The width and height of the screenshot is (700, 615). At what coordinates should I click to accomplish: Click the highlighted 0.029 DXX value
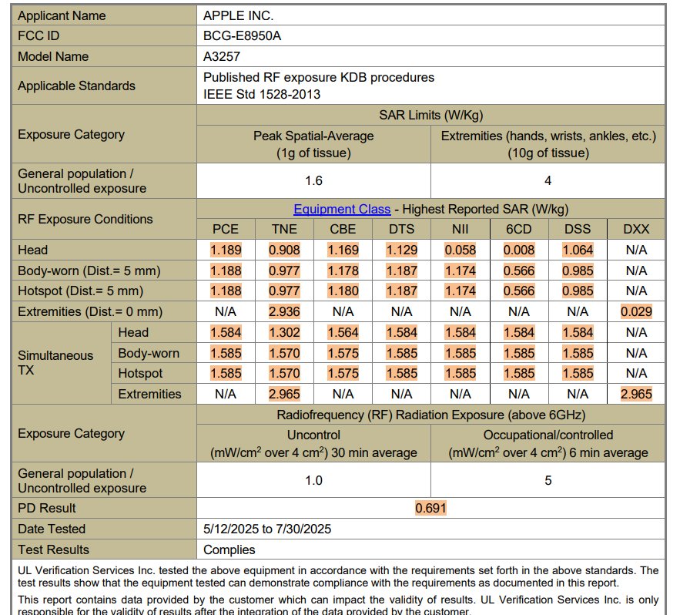tap(636, 311)
